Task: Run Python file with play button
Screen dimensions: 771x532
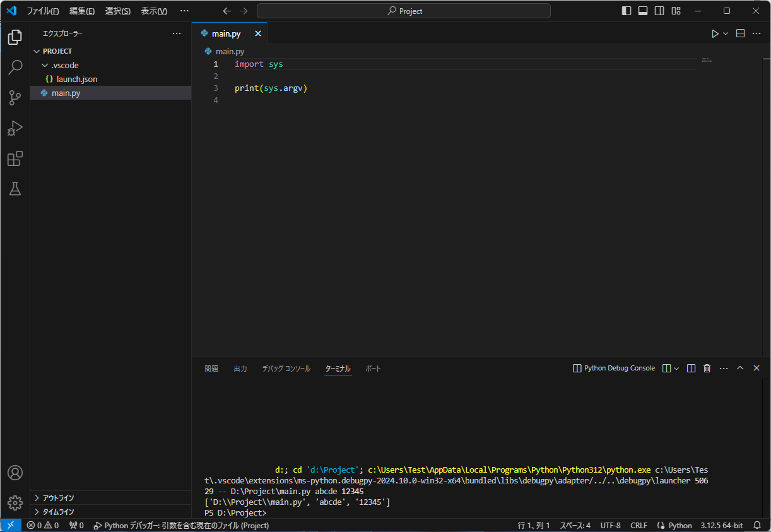Action: 715,33
